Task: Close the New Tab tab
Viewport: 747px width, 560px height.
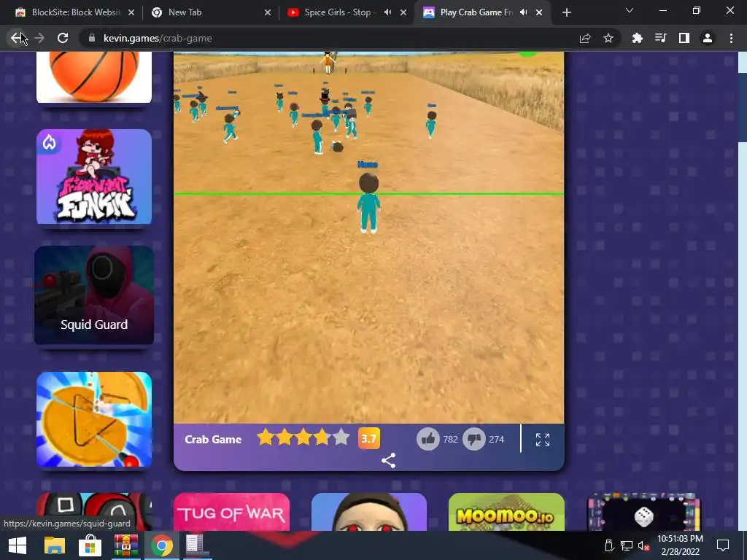Action: [268, 12]
